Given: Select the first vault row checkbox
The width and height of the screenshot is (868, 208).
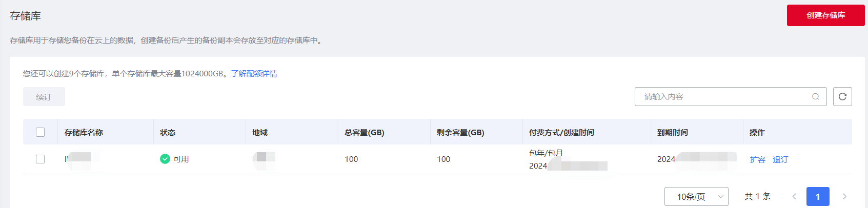Looking at the screenshot, I should [41, 159].
